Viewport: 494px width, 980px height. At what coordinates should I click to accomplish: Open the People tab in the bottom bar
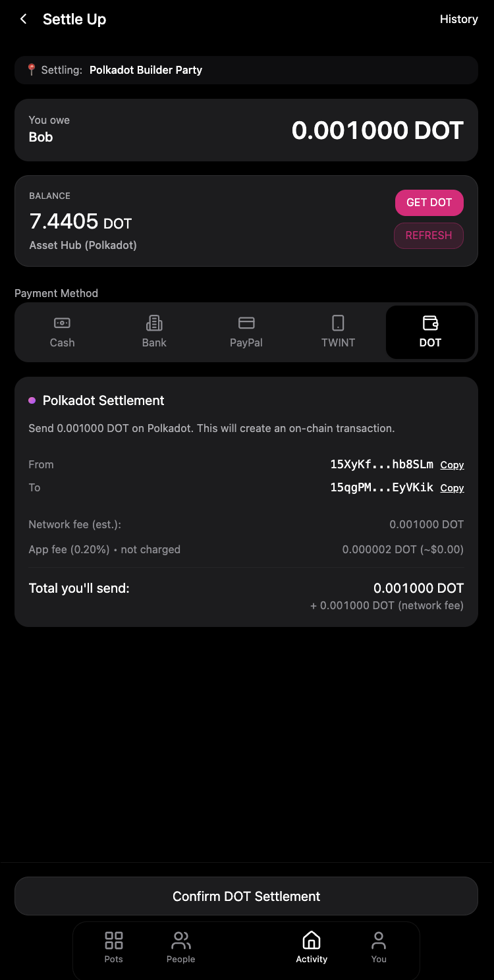[180, 948]
